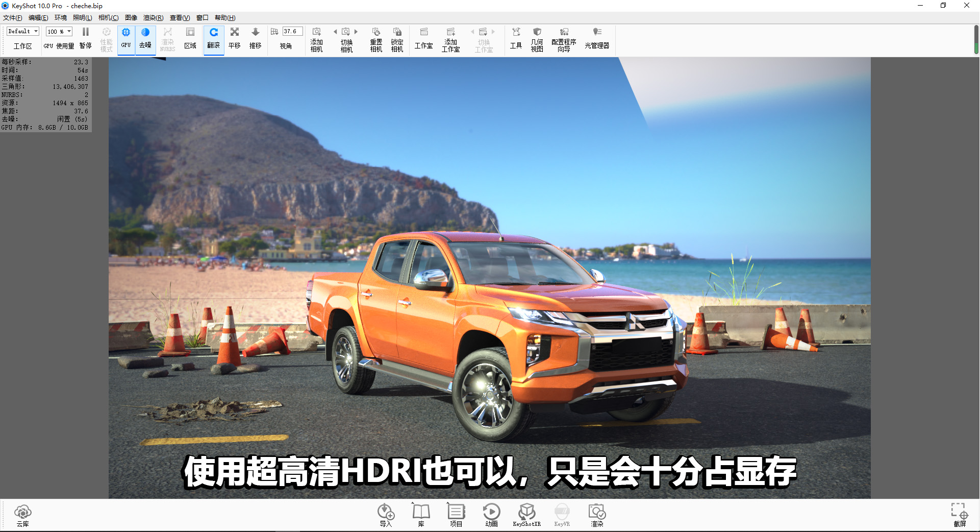980x532 pixels.
Task: Click the 工作室 studio button
Action: [424, 38]
